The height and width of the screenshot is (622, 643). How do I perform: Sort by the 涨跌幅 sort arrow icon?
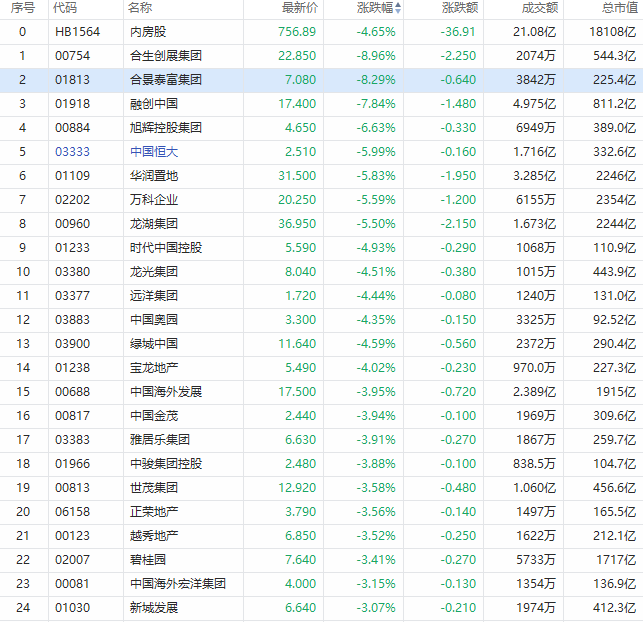398,8
